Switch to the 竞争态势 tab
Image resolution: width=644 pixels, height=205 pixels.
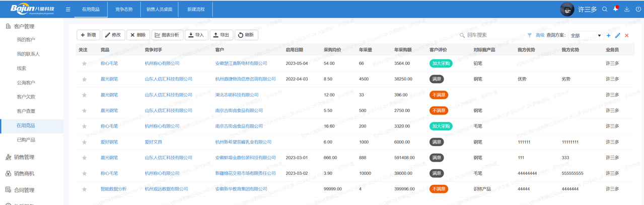click(x=124, y=10)
